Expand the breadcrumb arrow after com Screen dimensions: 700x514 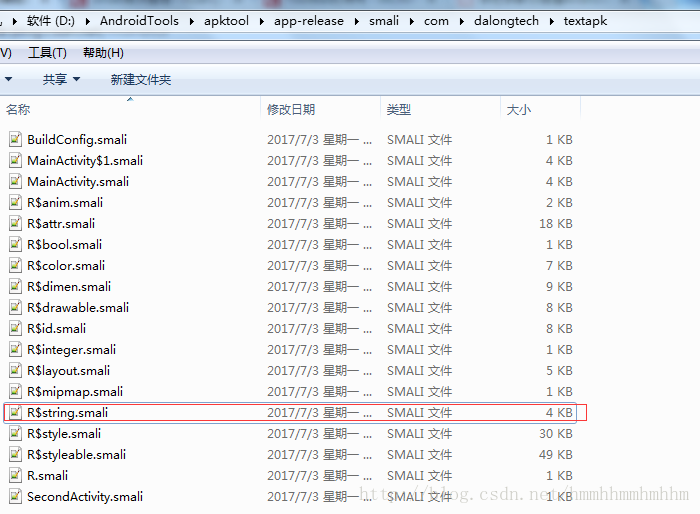click(x=461, y=21)
